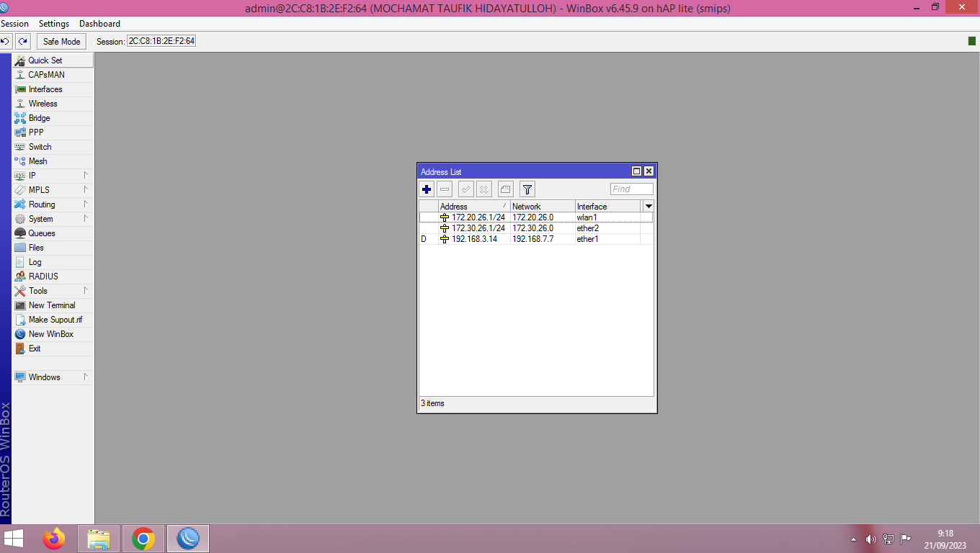Launch Firefox from the taskbar
This screenshot has width=980, height=553.
54,539
